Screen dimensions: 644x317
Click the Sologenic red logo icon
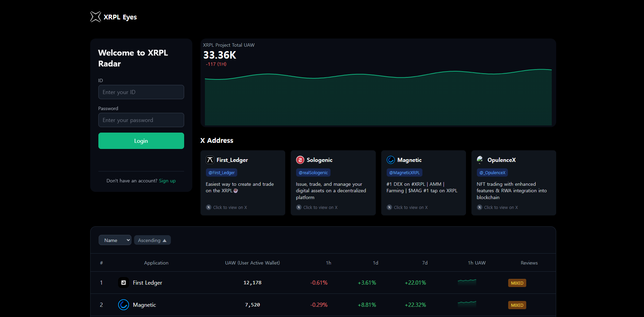pos(300,160)
